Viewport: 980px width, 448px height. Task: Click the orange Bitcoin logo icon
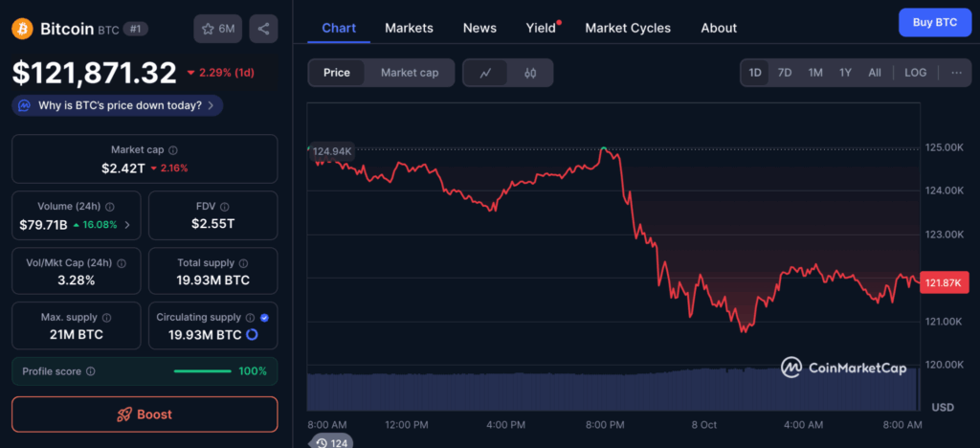(x=22, y=29)
